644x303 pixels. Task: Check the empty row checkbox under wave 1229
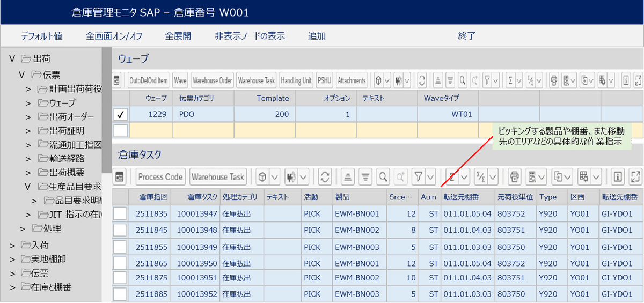121,130
